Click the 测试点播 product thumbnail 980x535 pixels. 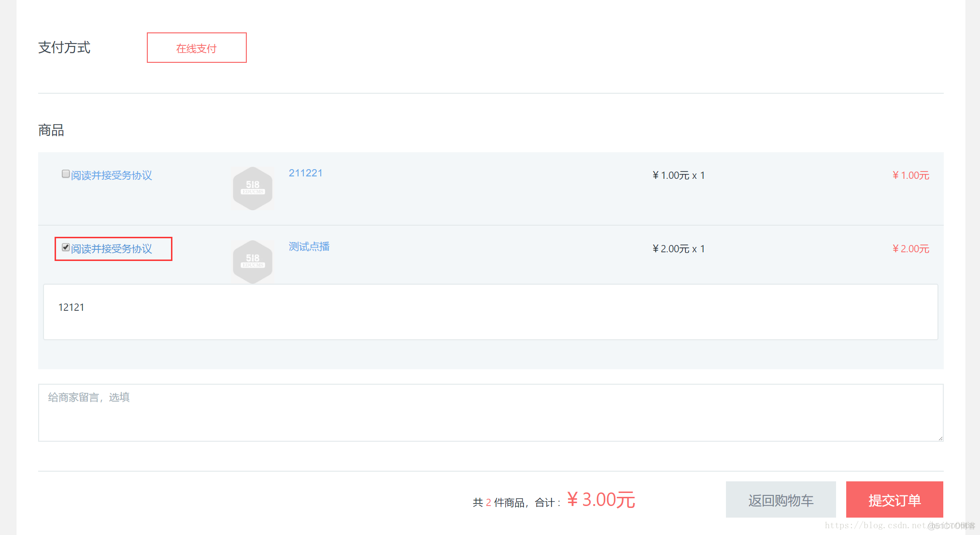pyautogui.click(x=253, y=262)
